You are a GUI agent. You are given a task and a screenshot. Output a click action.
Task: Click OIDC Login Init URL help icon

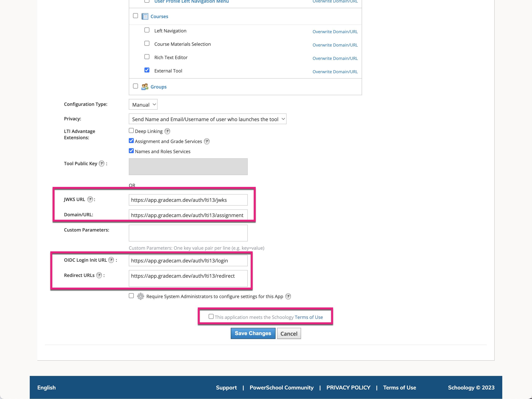click(x=111, y=260)
